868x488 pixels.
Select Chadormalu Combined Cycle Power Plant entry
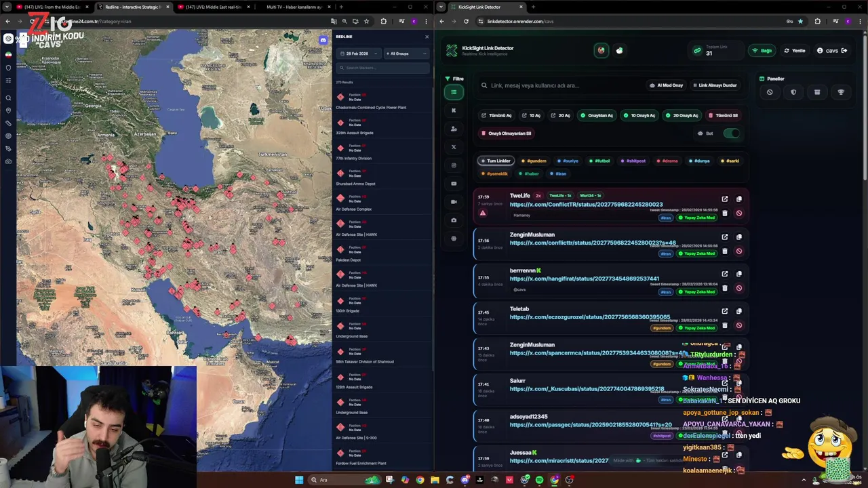click(x=382, y=102)
